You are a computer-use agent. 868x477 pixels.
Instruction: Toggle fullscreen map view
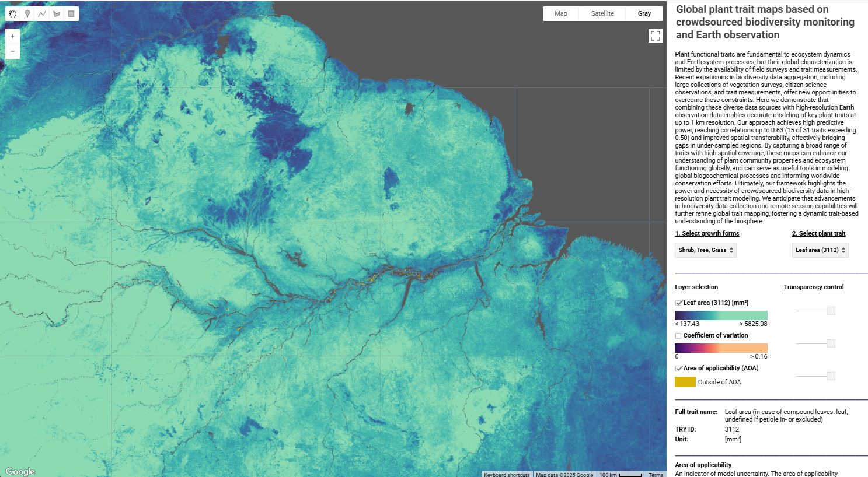pyautogui.click(x=656, y=36)
